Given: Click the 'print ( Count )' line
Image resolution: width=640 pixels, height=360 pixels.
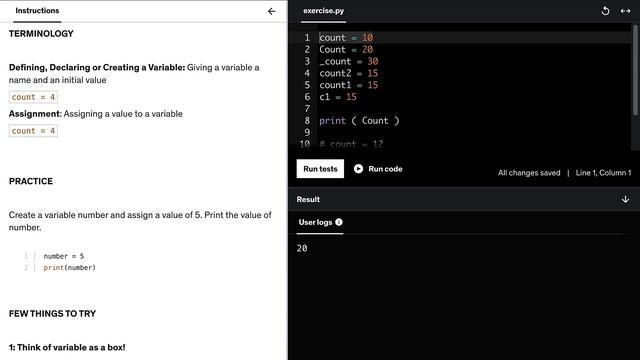Looking at the screenshot, I should pos(359,120).
